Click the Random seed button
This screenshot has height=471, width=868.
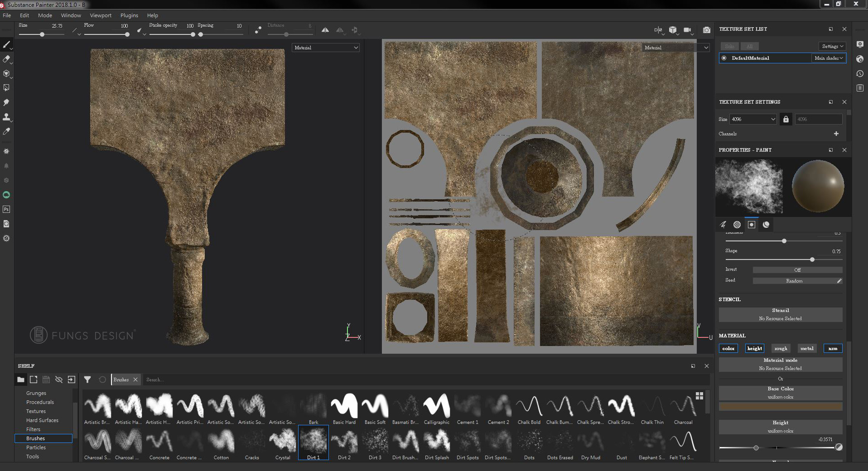tap(794, 281)
